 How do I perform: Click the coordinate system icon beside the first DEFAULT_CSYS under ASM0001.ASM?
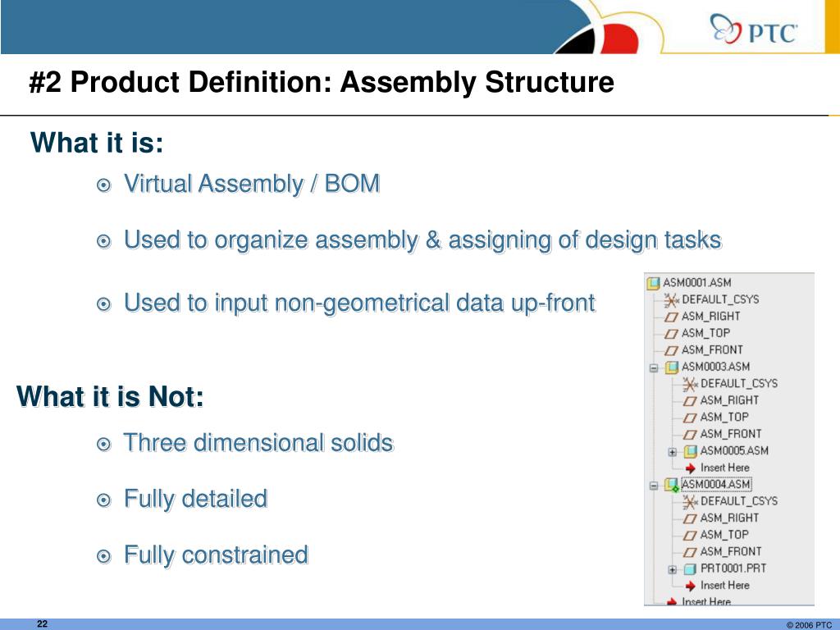tap(671, 300)
